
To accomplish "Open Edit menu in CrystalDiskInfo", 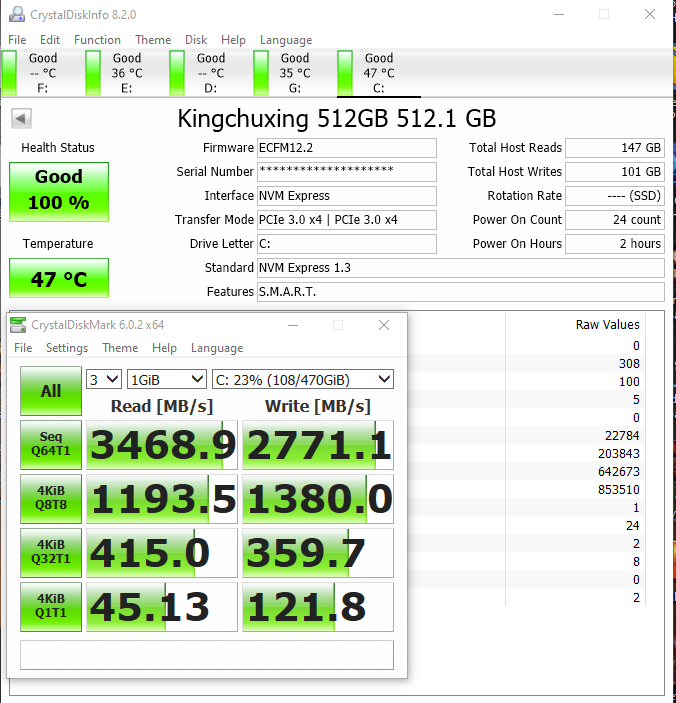I will coord(50,40).
